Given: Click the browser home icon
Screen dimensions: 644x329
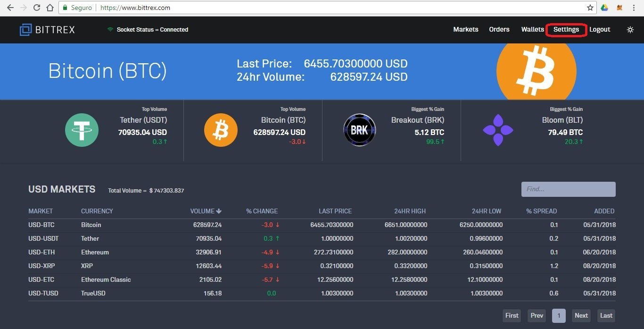Looking at the screenshot, I should (x=50, y=8).
